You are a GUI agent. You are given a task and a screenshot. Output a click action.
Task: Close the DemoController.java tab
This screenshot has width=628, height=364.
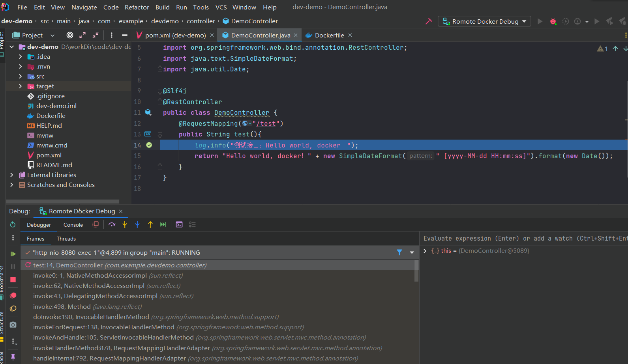click(x=296, y=35)
